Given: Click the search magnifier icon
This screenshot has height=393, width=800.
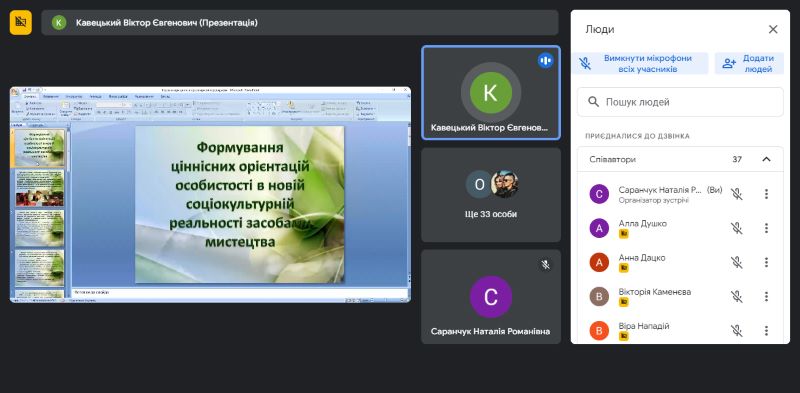Looking at the screenshot, I should pyautogui.click(x=593, y=102).
